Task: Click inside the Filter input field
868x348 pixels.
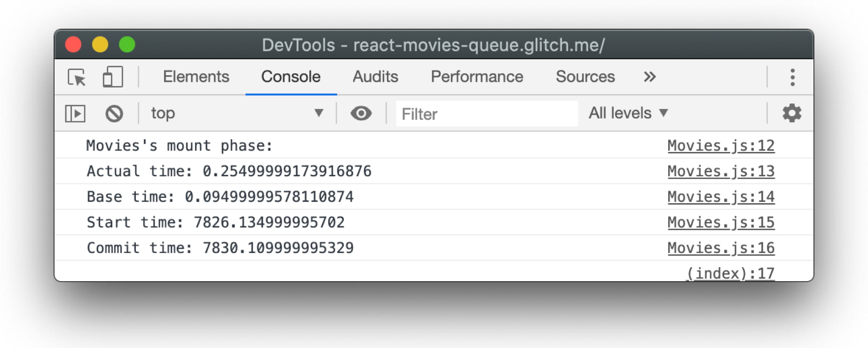Action: (x=487, y=114)
